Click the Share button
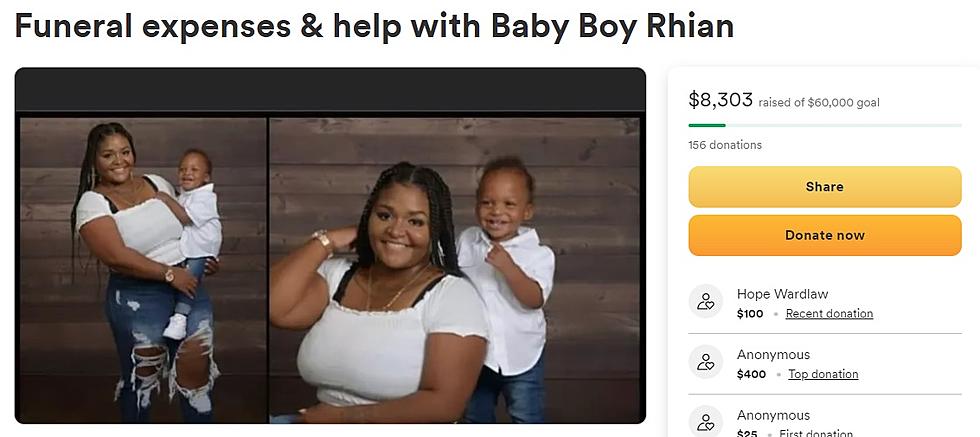This screenshot has width=980, height=437. coord(824,186)
